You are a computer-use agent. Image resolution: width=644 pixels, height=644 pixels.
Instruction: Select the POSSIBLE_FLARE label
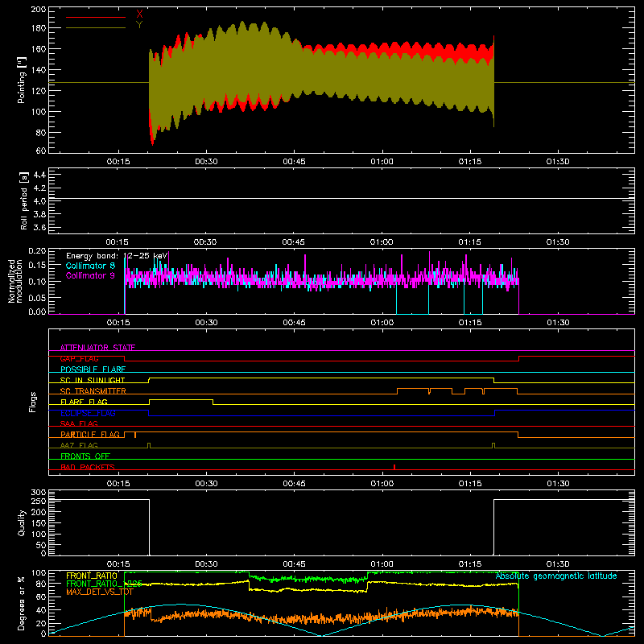pos(93,369)
